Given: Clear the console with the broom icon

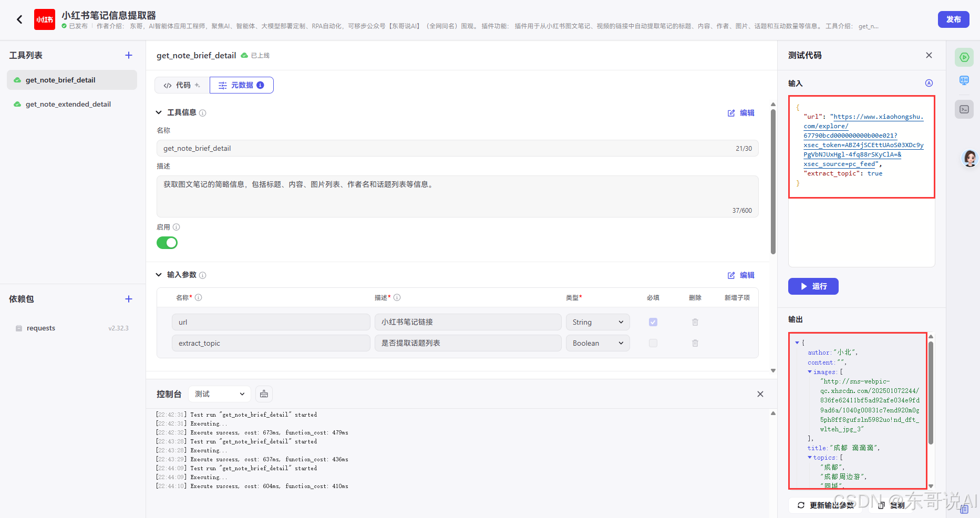Looking at the screenshot, I should click(264, 394).
